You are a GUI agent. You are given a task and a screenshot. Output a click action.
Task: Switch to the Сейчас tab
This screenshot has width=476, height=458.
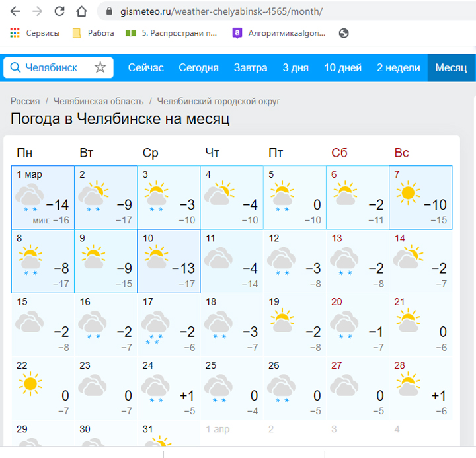pyautogui.click(x=145, y=67)
